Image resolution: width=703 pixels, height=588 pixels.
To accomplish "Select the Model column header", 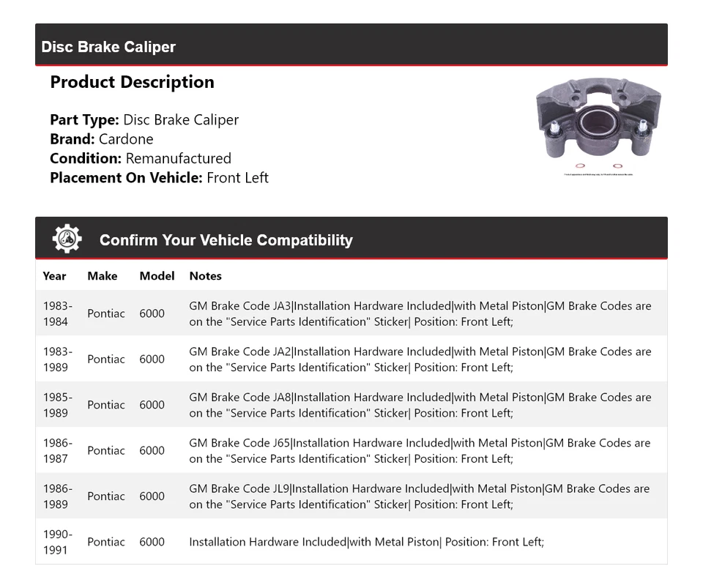I will click(157, 276).
